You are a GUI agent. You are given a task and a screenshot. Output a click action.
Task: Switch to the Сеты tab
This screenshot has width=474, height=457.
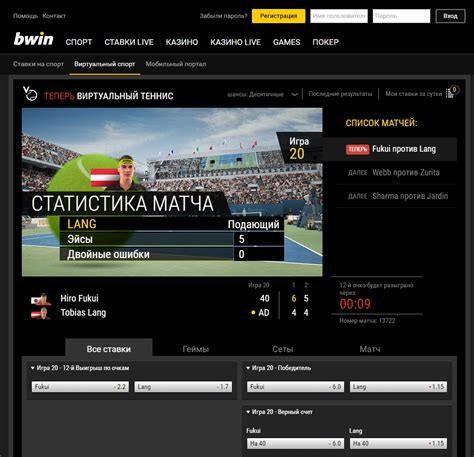[283, 349]
